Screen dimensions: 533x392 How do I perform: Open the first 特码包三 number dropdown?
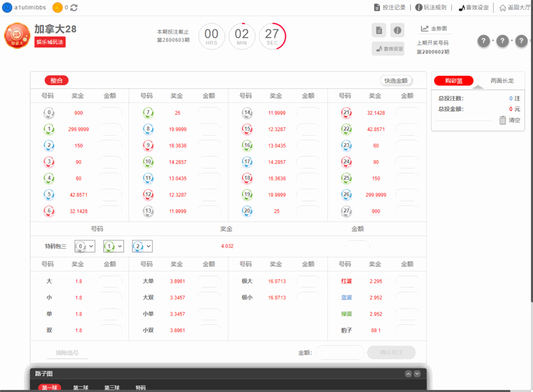(84, 246)
